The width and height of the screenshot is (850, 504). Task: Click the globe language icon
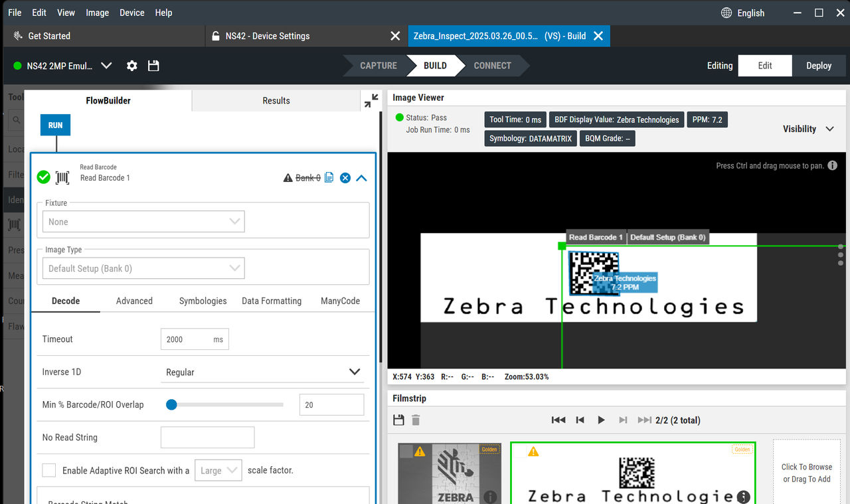(726, 13)
